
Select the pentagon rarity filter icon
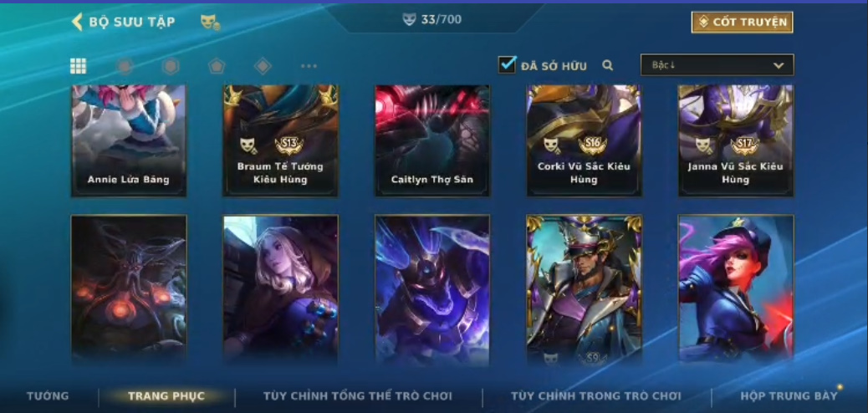click(x=217, y=66)
